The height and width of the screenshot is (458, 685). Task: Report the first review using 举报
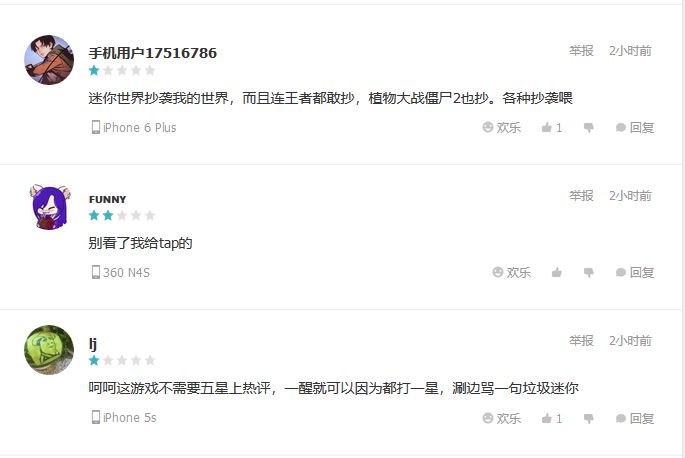[x=581, y=51]
